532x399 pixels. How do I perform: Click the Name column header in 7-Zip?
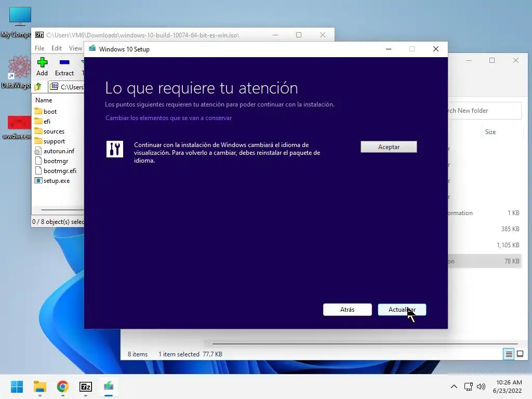click(x=44, y=100)
